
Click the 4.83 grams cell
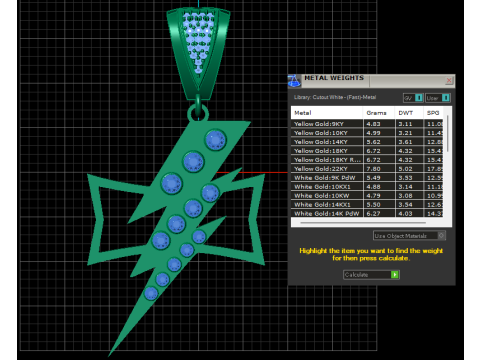click(379, 124)
